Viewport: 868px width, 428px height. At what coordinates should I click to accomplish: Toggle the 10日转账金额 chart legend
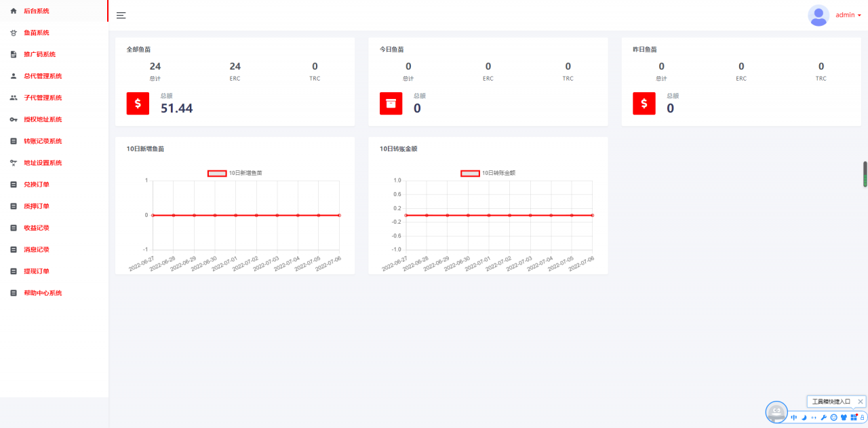488,173
